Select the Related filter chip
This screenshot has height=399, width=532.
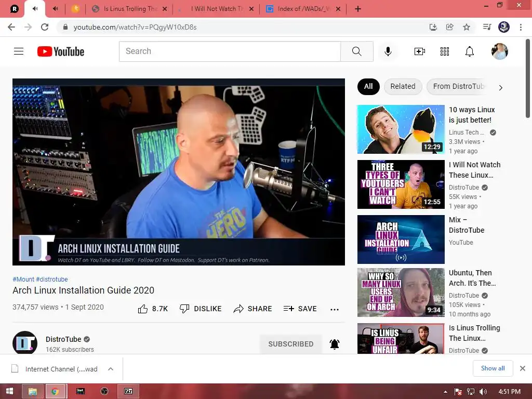click(x=403, y=87)
